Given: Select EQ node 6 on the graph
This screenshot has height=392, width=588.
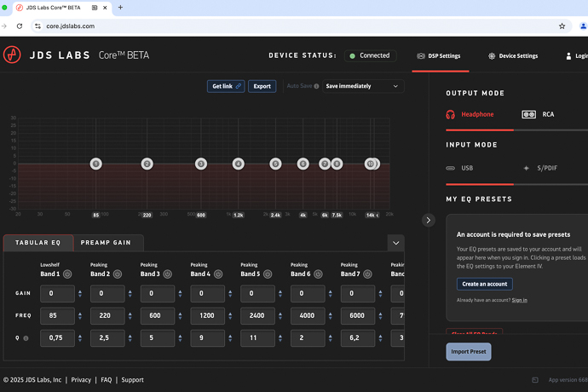Looking at the screenshot, I should [303, 164].
